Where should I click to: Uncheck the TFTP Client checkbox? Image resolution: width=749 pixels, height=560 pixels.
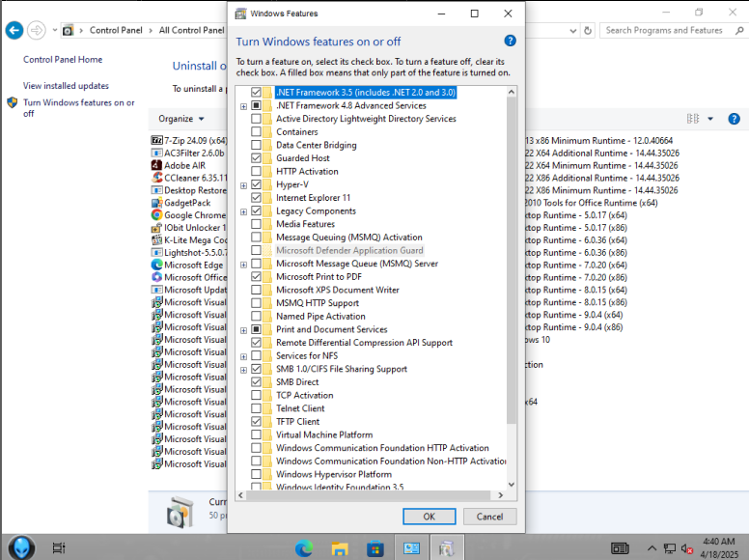(256, 421)
